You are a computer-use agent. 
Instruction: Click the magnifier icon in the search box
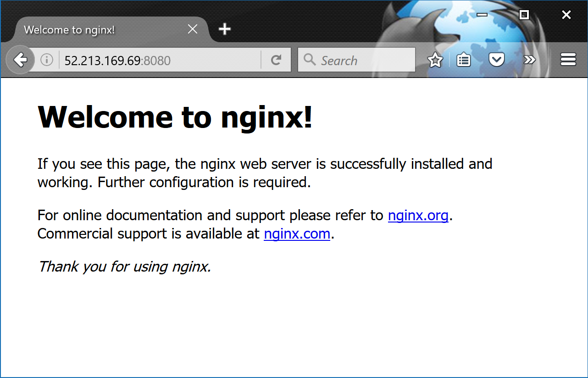coord(310,60)
